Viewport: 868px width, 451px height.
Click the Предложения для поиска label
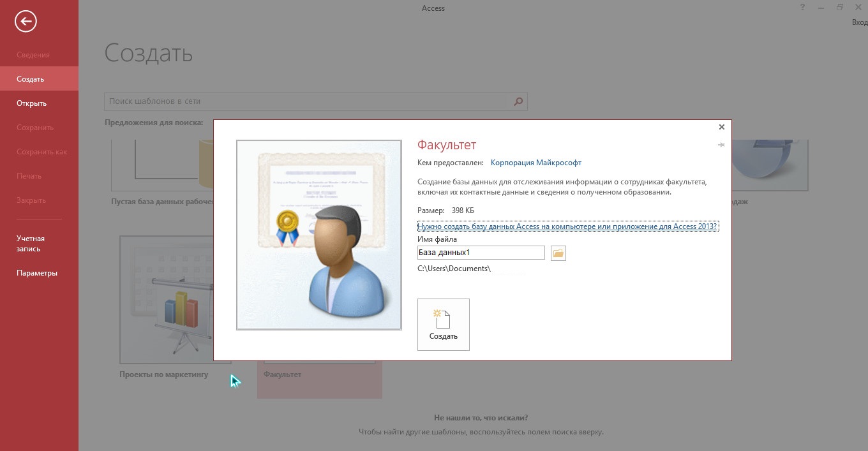coord(154,122)
